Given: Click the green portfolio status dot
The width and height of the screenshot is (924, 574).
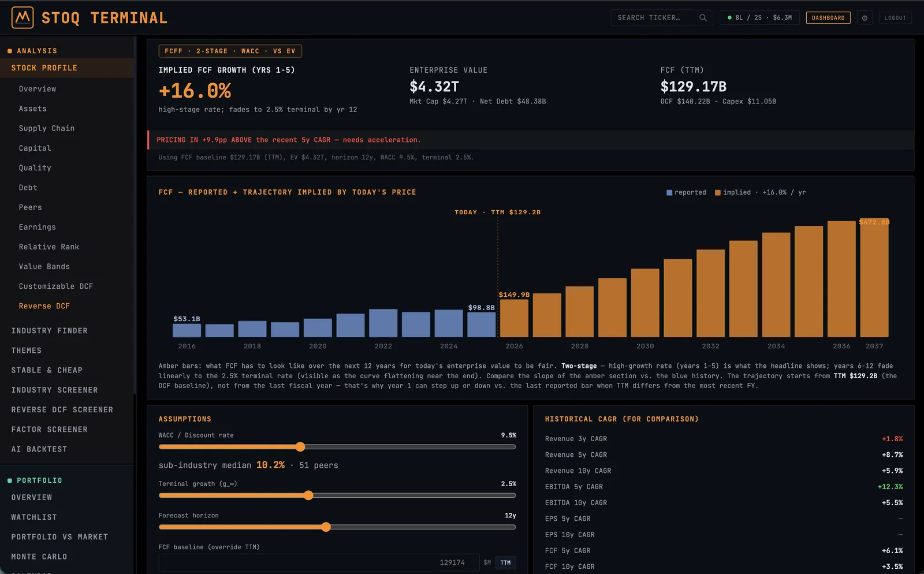Looking at the screenshot, I should coord(730,18).
